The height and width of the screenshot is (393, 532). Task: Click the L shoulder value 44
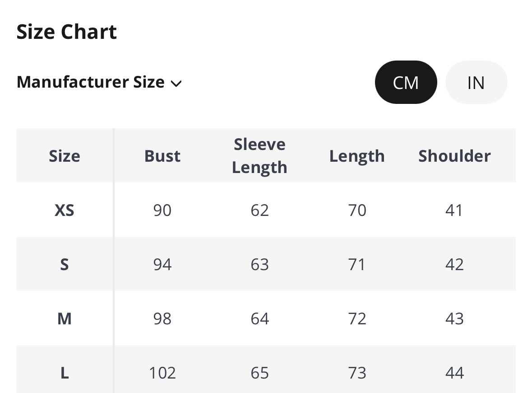tap(454, 373)
